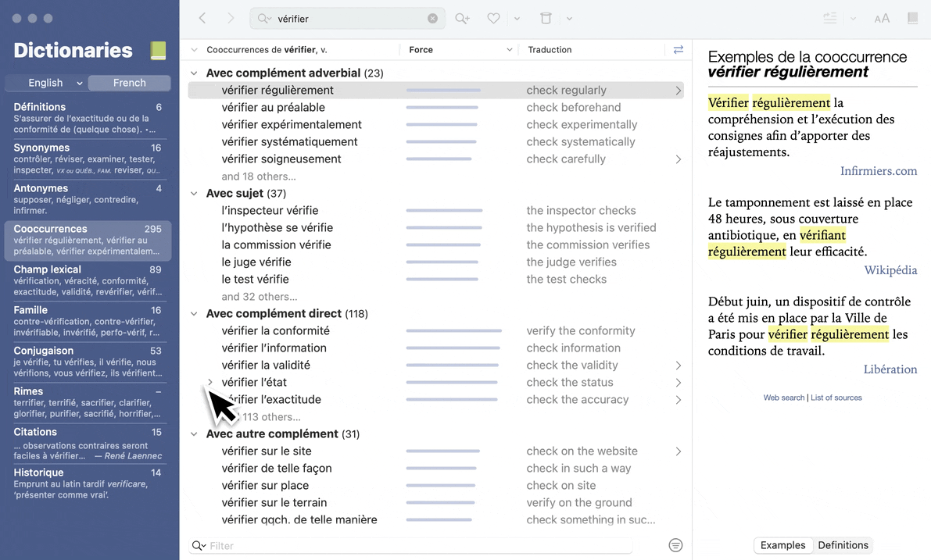This screenshot has width=931, height=560.
Task: Click the history archive box icon
Action: [x=546, y=19]
